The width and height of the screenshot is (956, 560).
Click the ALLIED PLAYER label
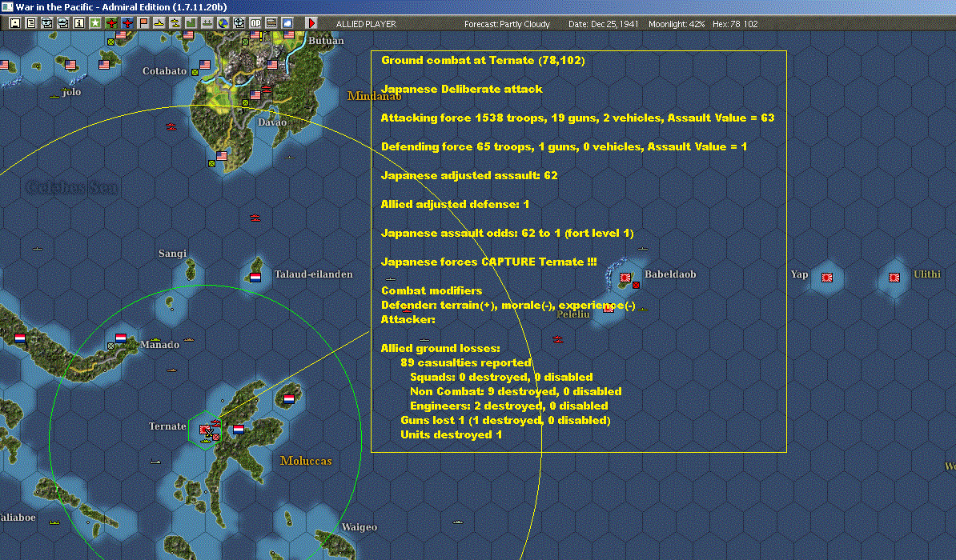(367, 24)
